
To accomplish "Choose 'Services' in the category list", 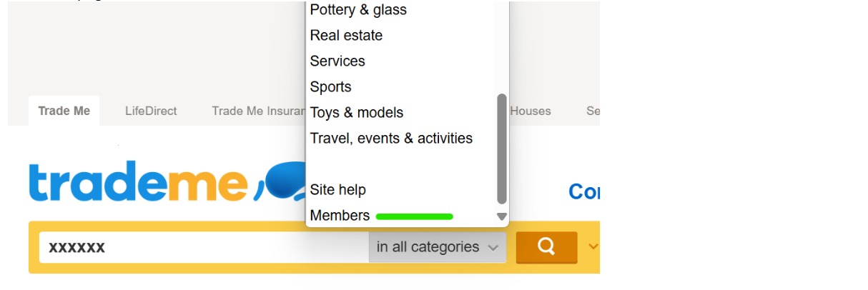I will [x=337, y=61].
